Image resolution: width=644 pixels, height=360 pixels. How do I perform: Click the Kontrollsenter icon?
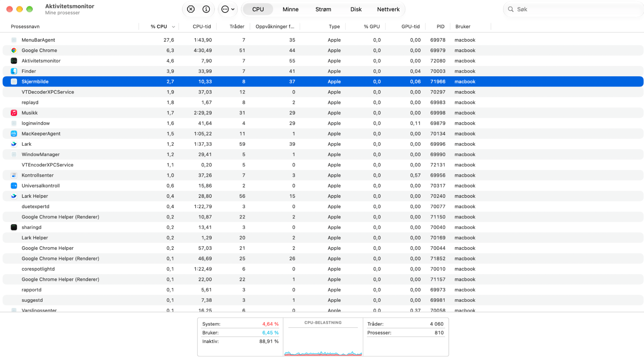(x=14, y=175)
